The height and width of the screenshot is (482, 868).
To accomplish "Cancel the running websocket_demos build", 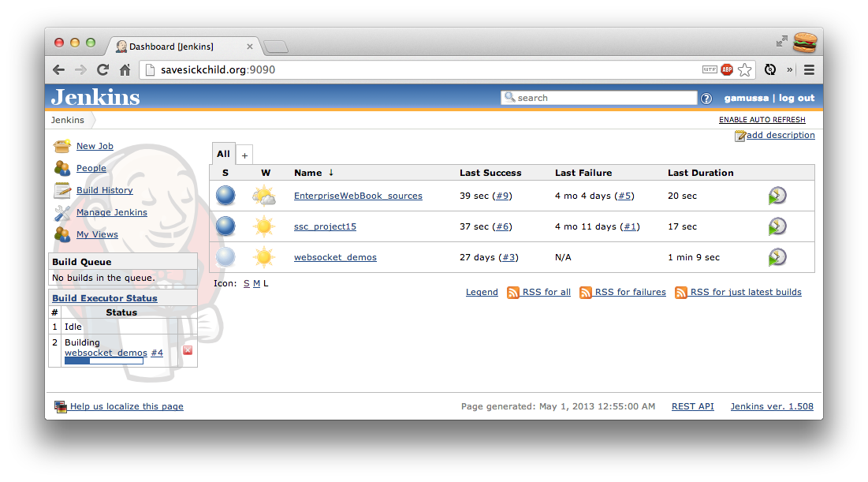I will pyautogui.click(x=188, y=350).
